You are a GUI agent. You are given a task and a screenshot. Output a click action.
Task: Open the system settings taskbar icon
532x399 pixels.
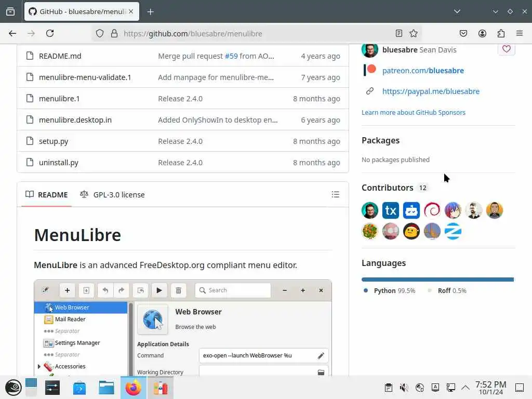(52, 388)
